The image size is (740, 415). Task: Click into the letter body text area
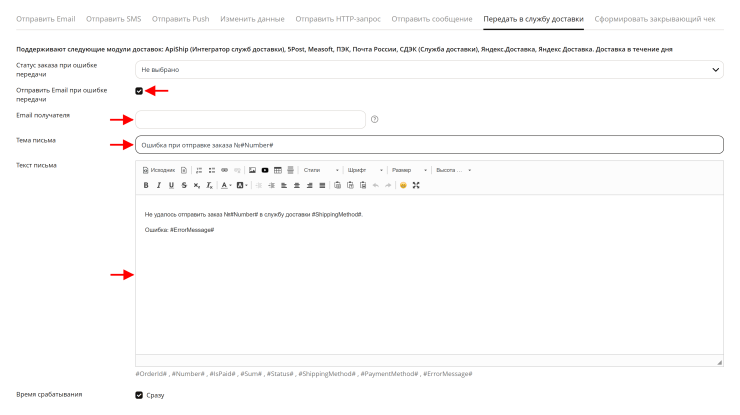pyautogui.click(x=429, y=275)
